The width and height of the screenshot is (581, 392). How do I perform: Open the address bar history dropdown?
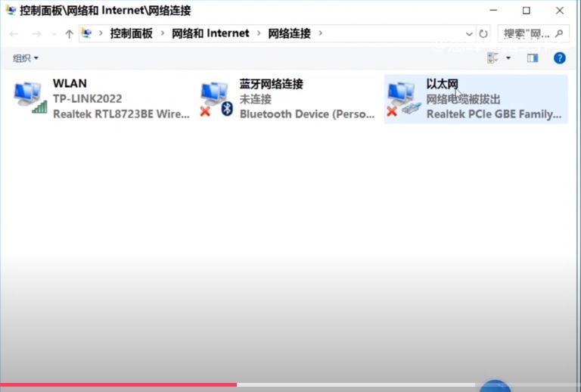(469, 34)
